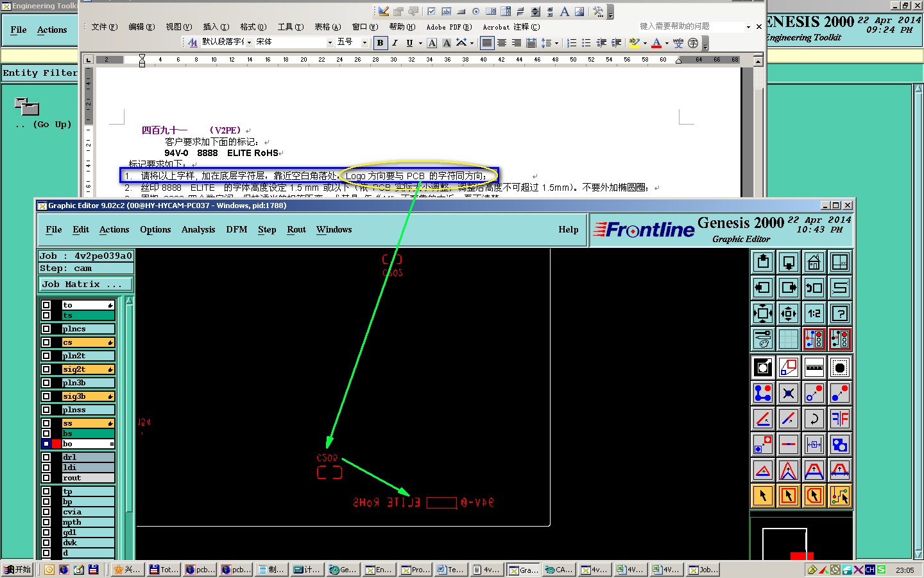924x578 pixels.
Task: Open the paragraph style dropdown in Word
Action: point(249,42)
